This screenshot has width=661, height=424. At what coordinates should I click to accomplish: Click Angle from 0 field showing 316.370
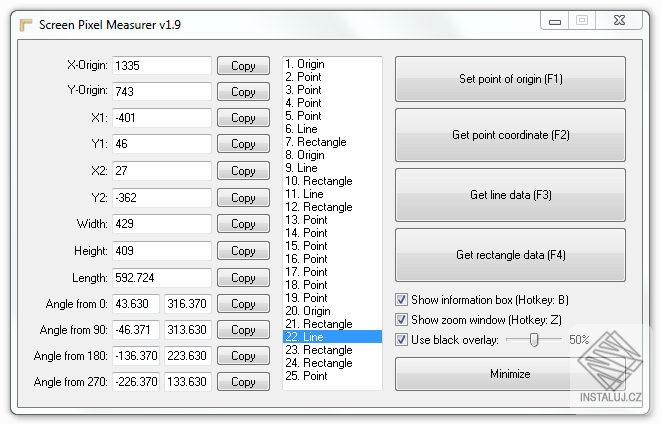pyautogui.click(x=188, y=304)
